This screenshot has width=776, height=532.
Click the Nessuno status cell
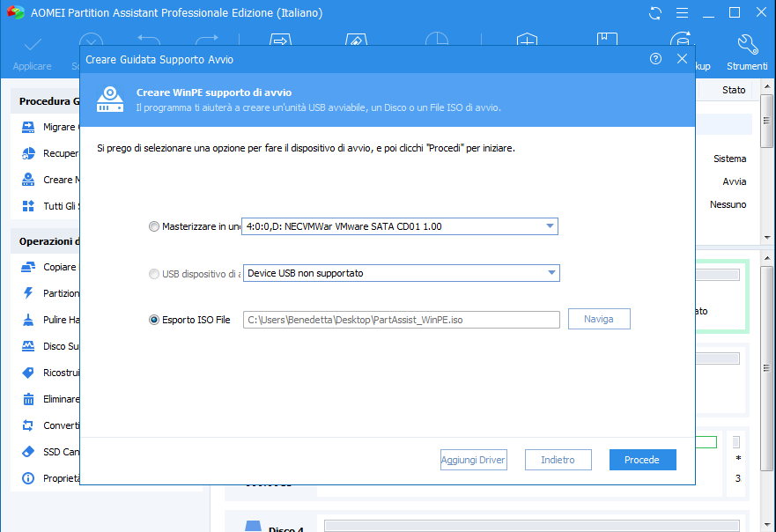pyautogui.click(x=728, y=204)
